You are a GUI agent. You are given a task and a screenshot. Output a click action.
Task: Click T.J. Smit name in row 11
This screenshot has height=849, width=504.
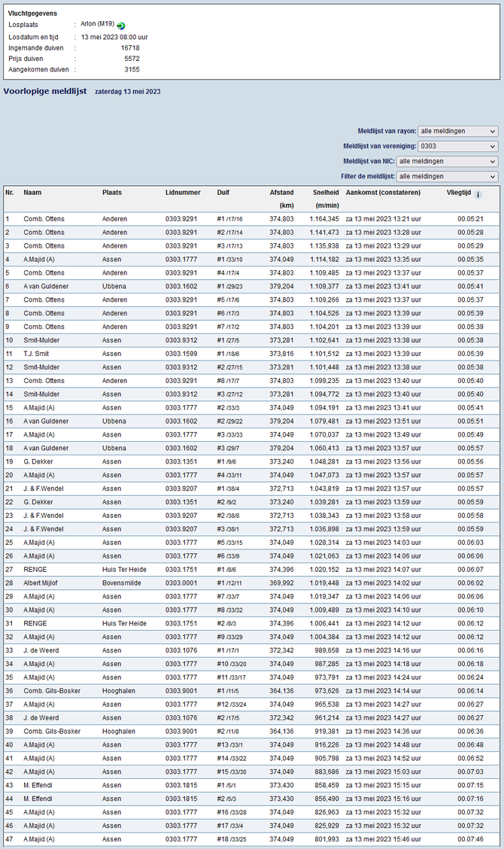[36, 354]
